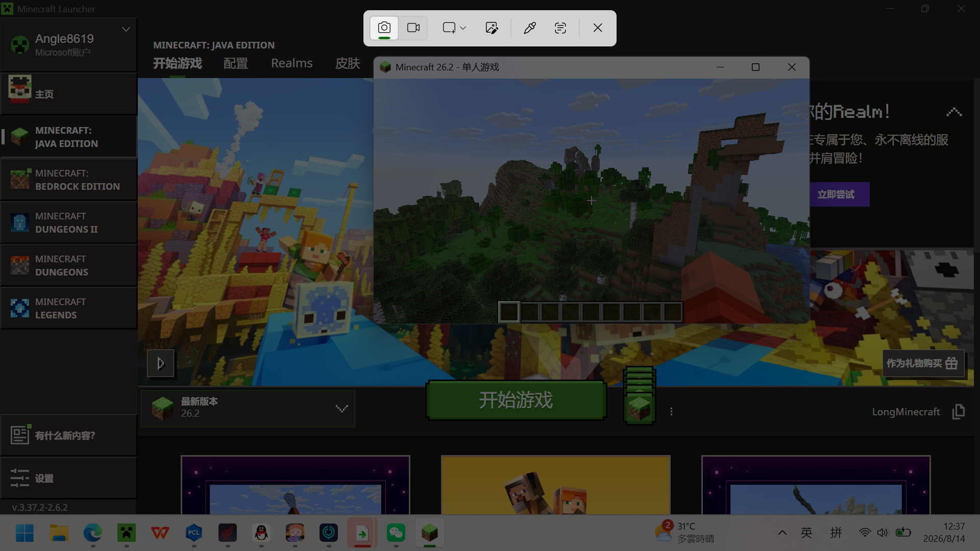The height and width of the screenshot is (551, 980).
Task: Open the yellow news card thumbnail
Action: coord(556,485)
